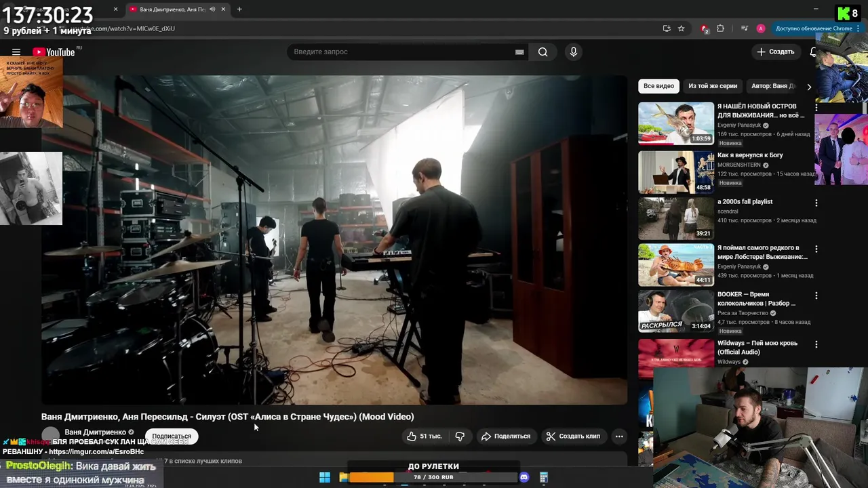Open options menu for BOOKER video
The image size is (868, 488).
click(816, 296)
